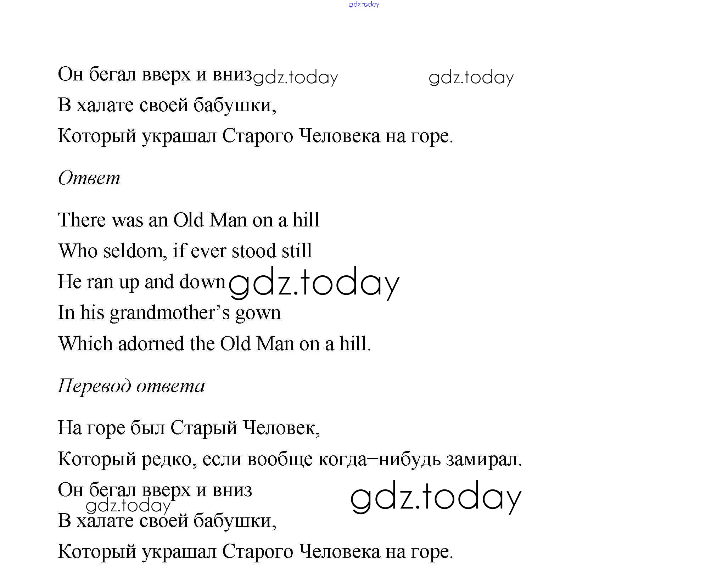
Task: Click the top-right gdz.today watermark
Action: click(x=471, y=78)
